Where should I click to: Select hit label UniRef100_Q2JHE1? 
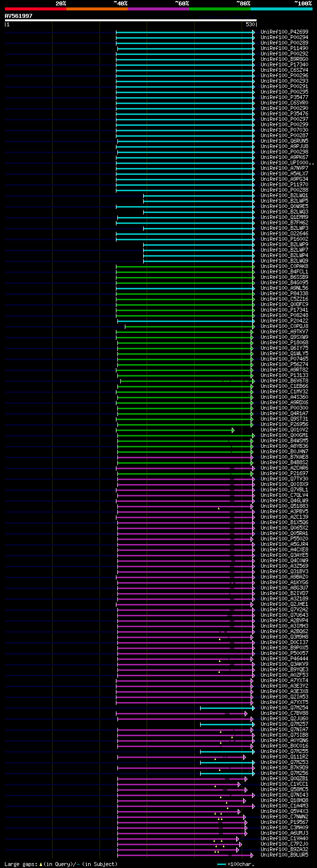284,604
